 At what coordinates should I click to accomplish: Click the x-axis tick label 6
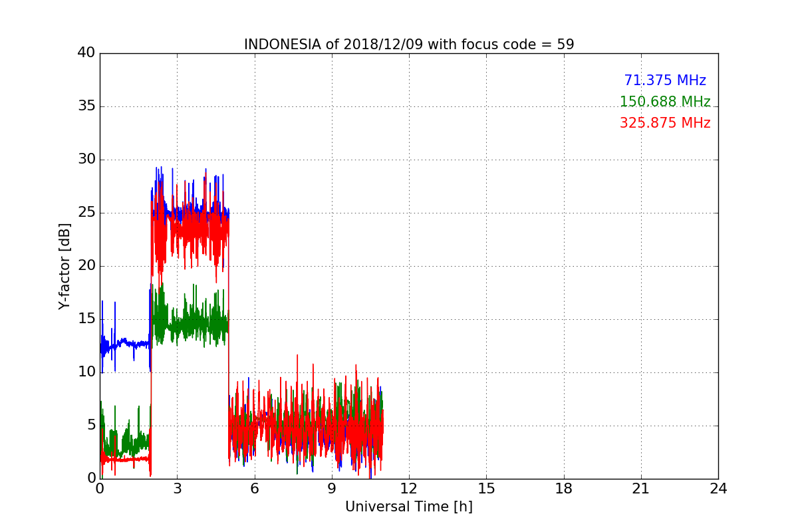coord(254,489)
